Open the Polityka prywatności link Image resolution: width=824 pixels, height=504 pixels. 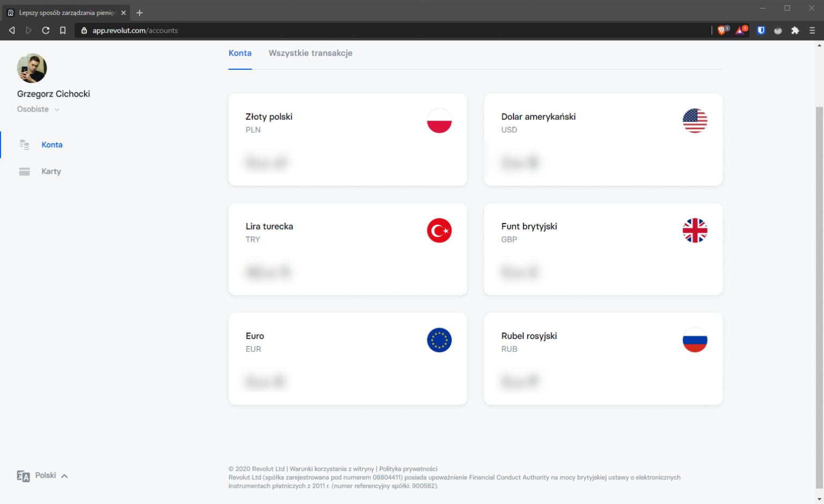[409, 468]
